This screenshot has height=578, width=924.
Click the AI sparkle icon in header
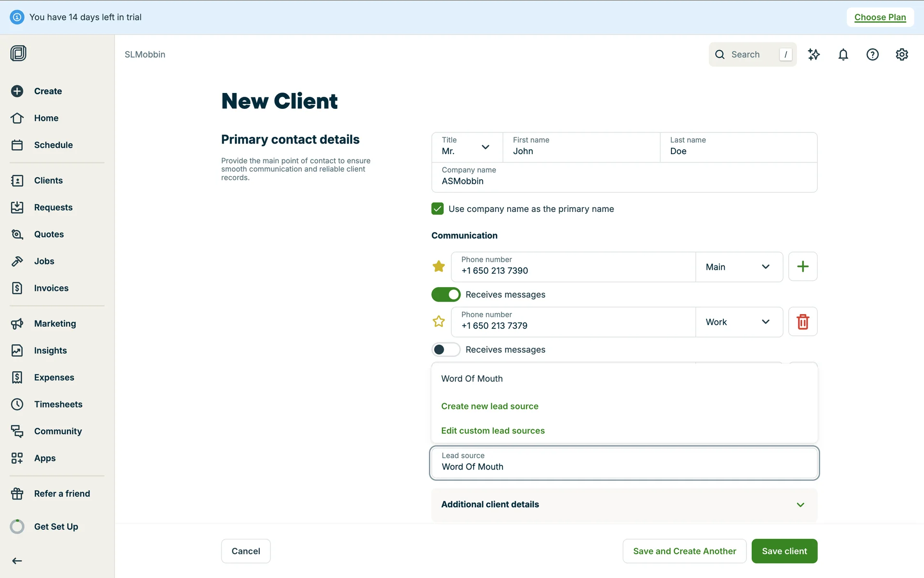[813, 54]
